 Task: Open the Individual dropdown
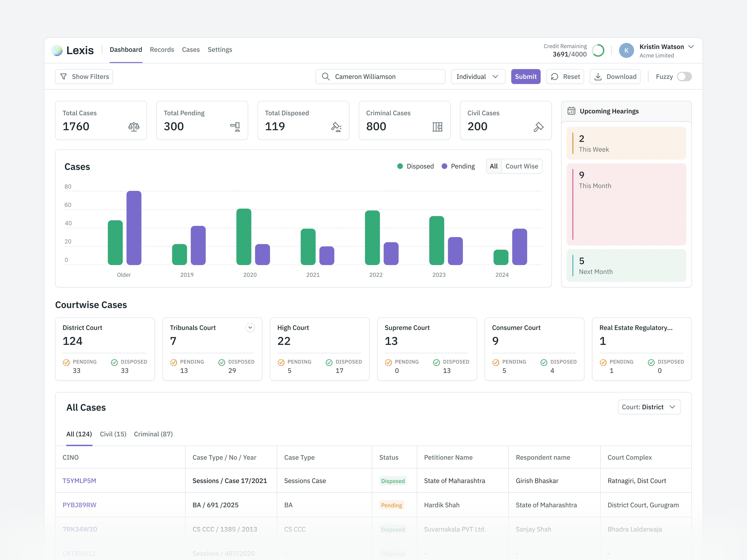pyautogui.click(x=478, y=77)
